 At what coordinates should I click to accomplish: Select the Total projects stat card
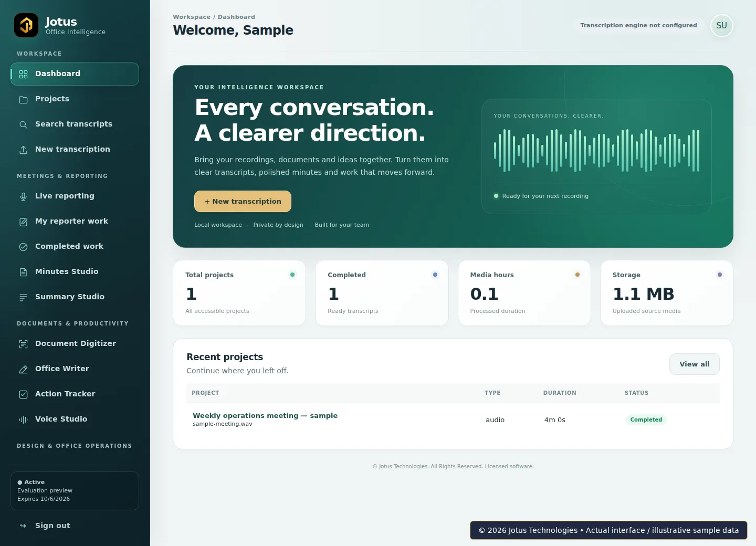[239, 293]
